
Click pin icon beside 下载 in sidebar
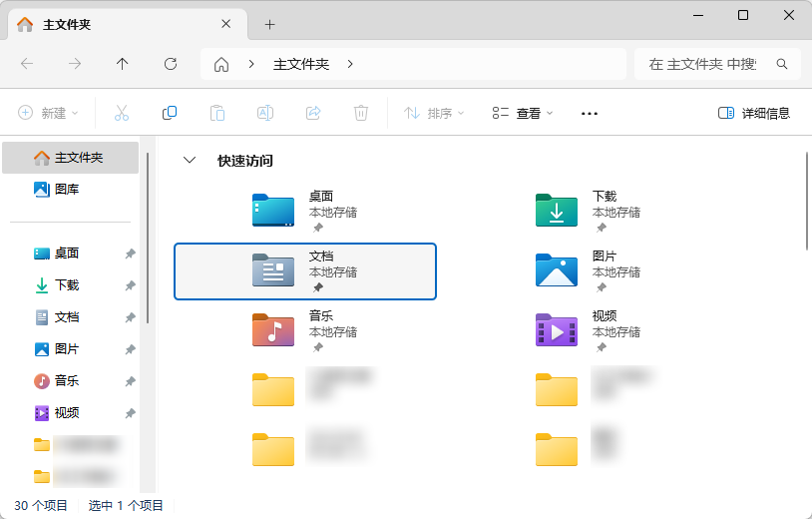click(130, 285)
